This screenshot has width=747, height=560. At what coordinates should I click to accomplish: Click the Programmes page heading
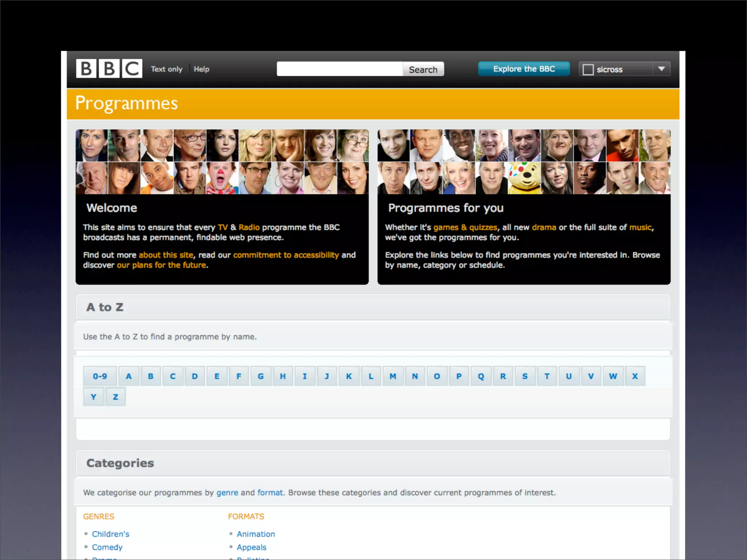(127, 103)
